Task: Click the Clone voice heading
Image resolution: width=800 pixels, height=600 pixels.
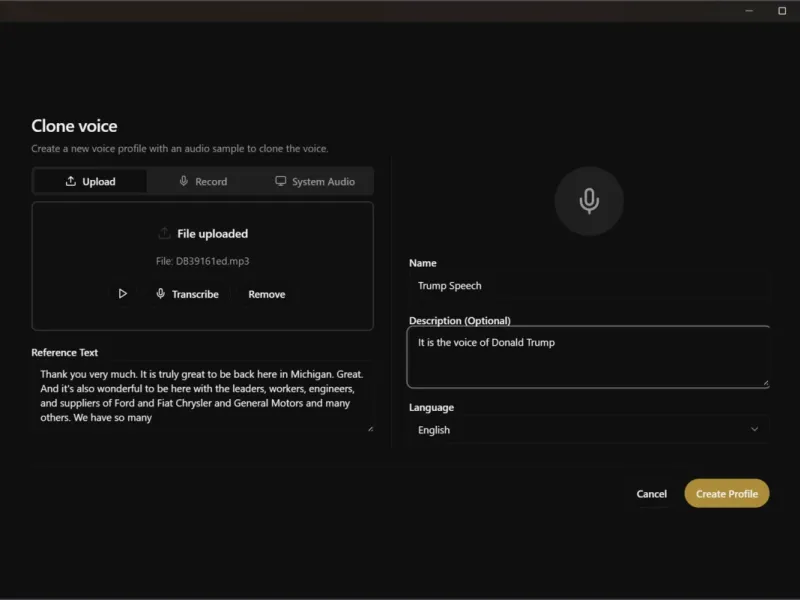Action: (x=74, y=126)
